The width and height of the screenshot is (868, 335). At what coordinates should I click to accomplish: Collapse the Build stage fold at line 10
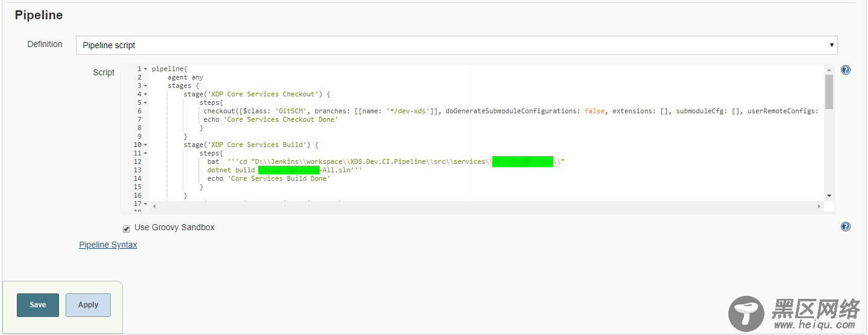[146, 145]
